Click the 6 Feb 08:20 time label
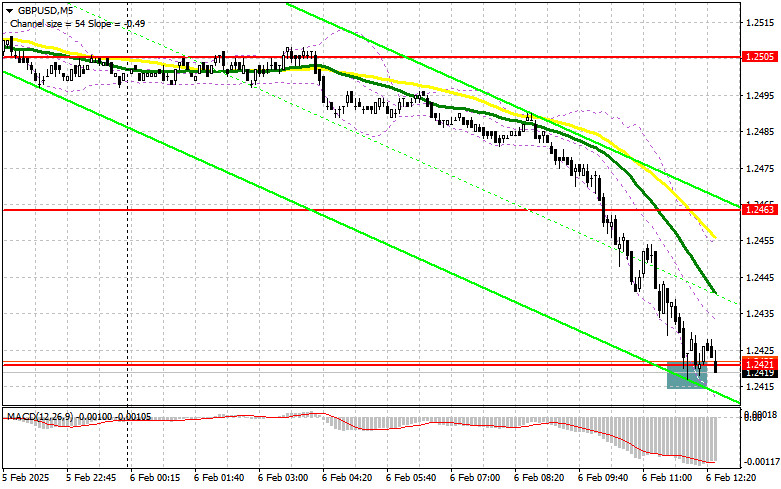The height and width of the screenshot is (489, 781). pyautogui.click(x=539, y=478)
